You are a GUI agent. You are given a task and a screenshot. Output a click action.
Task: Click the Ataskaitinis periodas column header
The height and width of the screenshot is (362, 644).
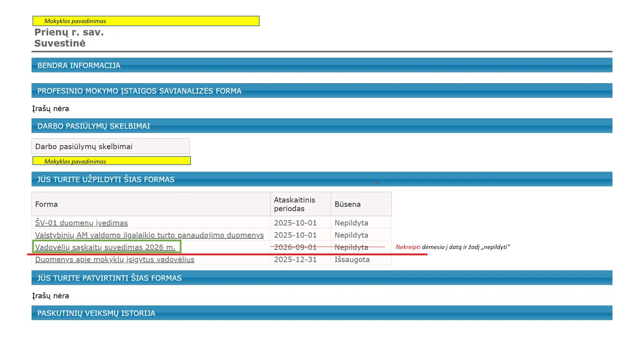pos(294,204)
